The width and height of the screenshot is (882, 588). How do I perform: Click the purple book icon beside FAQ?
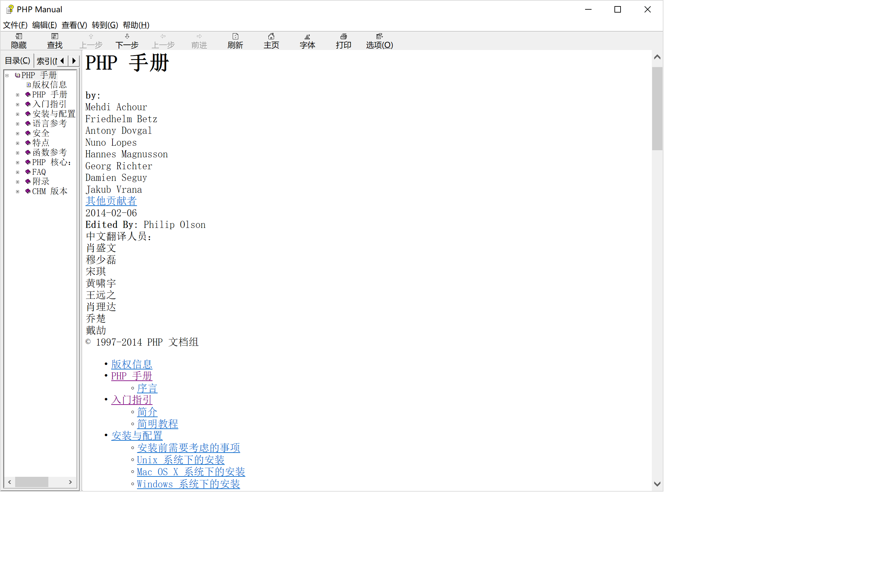point(28,172)
